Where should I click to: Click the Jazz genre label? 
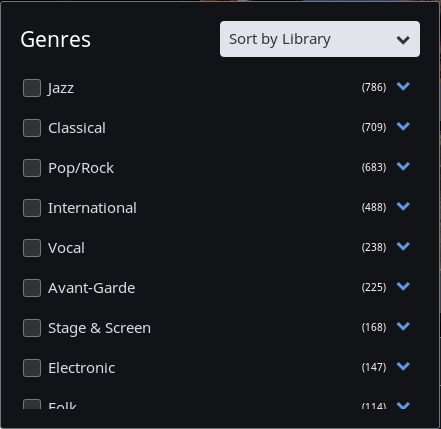point(61,88)
